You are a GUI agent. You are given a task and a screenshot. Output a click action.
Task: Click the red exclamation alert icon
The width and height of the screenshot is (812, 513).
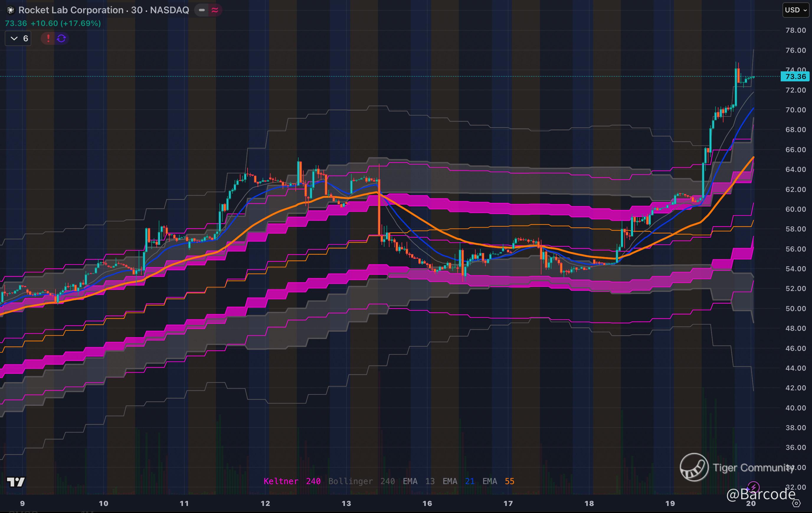click(x=48, y=38)
